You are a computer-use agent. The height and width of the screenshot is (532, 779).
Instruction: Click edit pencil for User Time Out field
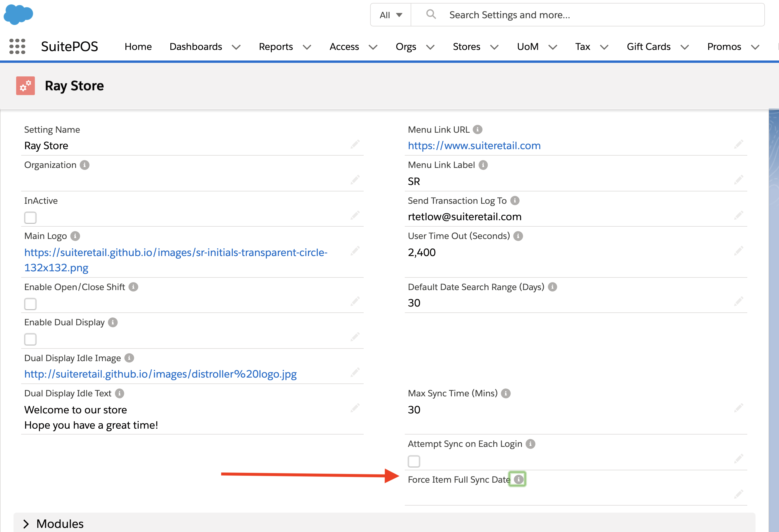tap(738, 251)
